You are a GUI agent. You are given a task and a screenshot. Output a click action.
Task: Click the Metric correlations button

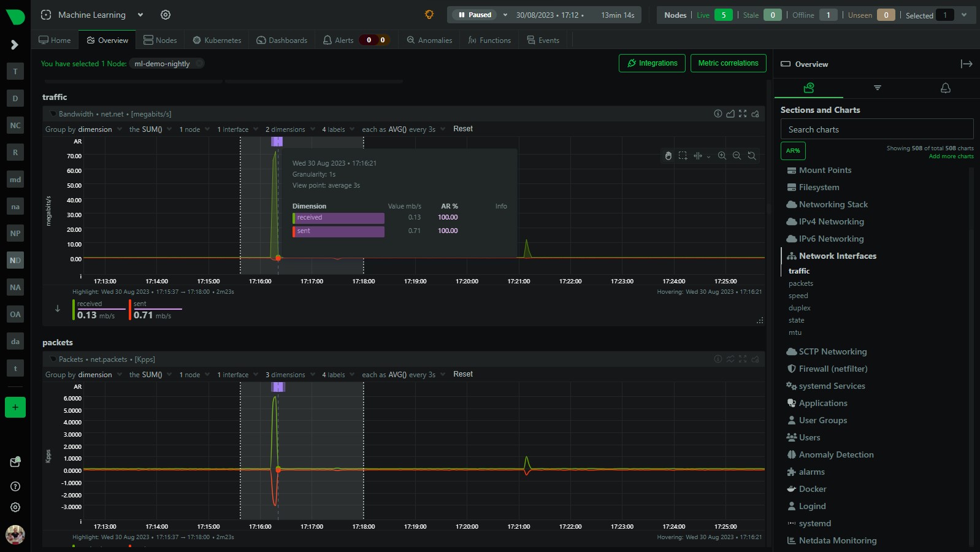point(728,63)
